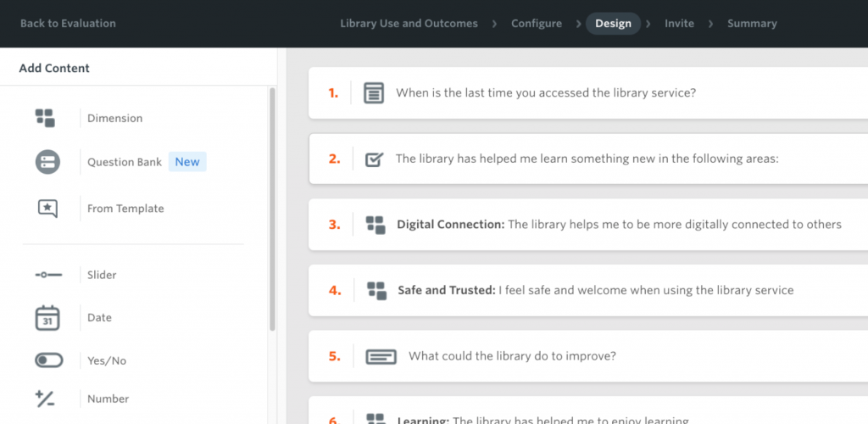Click the From Template star speech-bubble icon
This screenshot has width=868, height=424.
click(x=47, y=209)
